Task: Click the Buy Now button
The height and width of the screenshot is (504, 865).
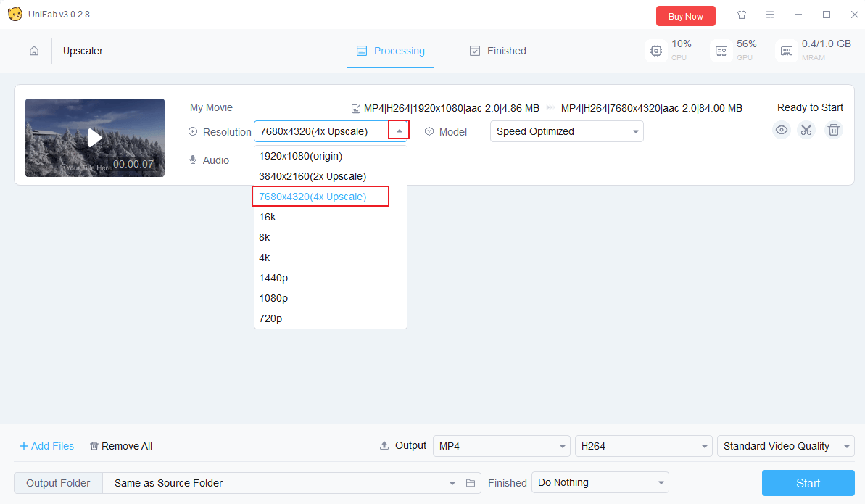Action: [x=686, y=16]
